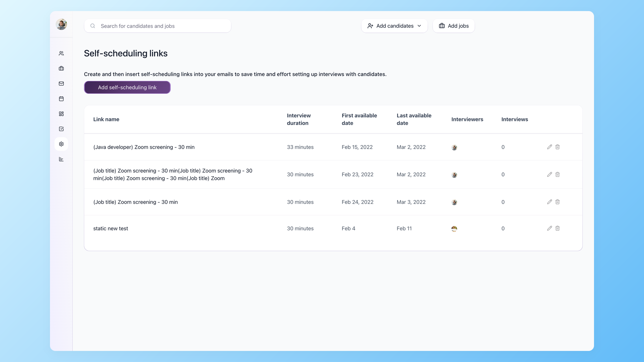
Task: Click the Link name column header
Action: [106, 119]
